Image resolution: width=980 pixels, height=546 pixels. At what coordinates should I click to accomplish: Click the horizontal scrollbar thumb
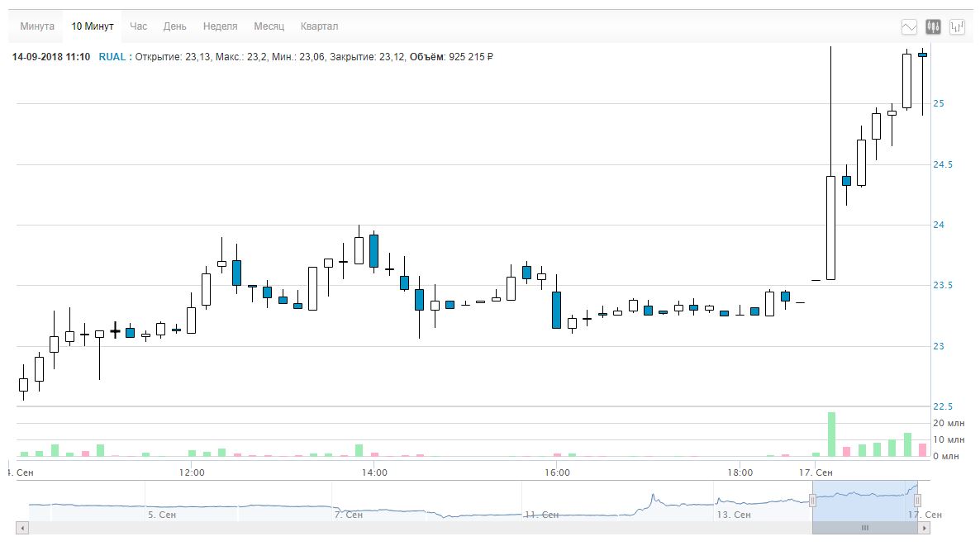click(864, 527)
